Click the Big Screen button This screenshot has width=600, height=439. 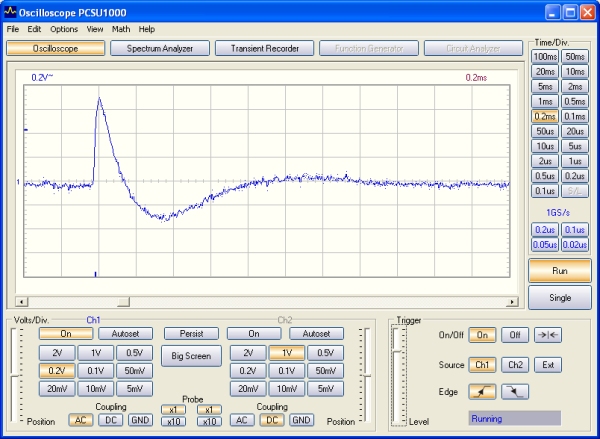click(x=191, y=355)
